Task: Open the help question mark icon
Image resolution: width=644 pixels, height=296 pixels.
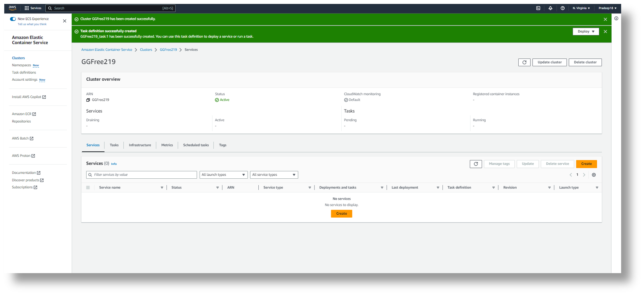Action: tap(562, 8)
